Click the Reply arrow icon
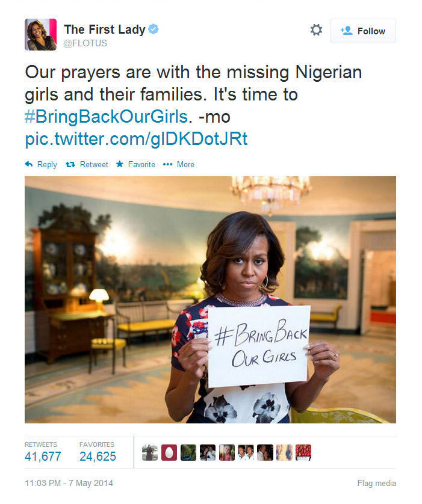Viewport: 422px width, 504px height. (x=29, y=164)
